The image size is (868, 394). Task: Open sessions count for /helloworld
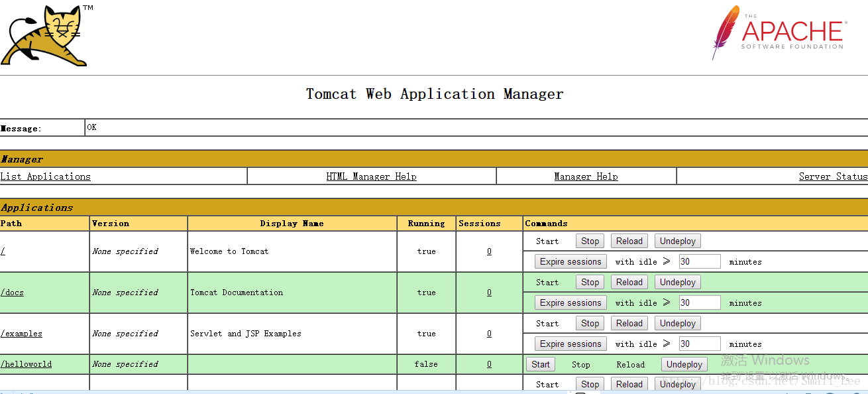[x=489, y=364]
